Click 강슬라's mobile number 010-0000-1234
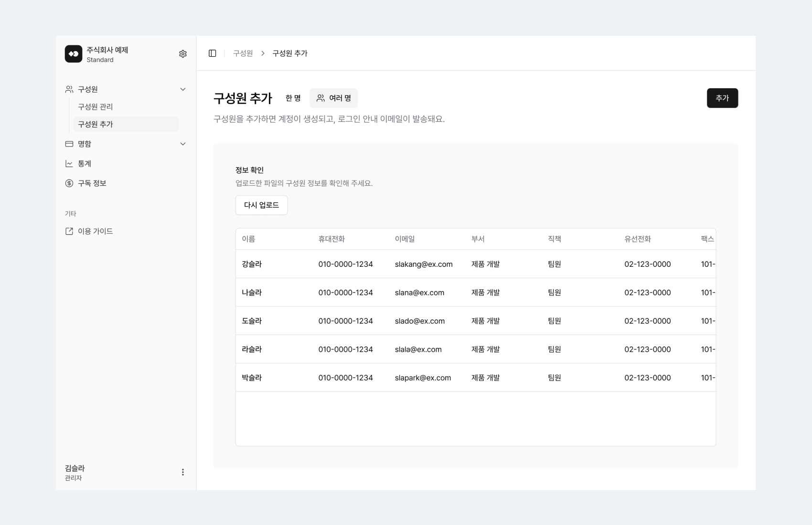 [x=346, y=264]
